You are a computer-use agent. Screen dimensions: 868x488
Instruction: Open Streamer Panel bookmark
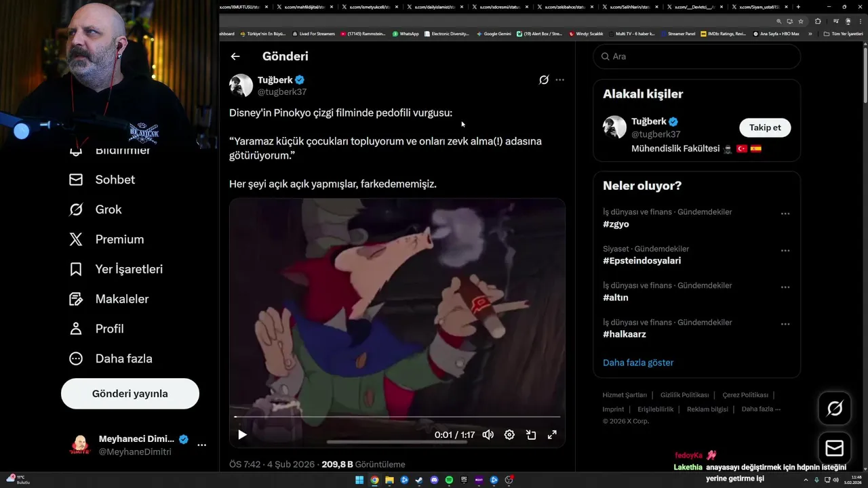pyautogui.click(x=677, y=33)
